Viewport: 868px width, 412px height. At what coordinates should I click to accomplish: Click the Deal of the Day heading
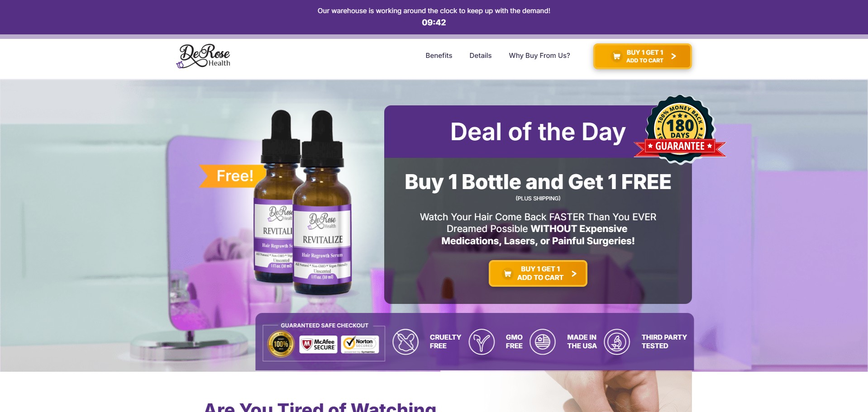pos(538,132)
